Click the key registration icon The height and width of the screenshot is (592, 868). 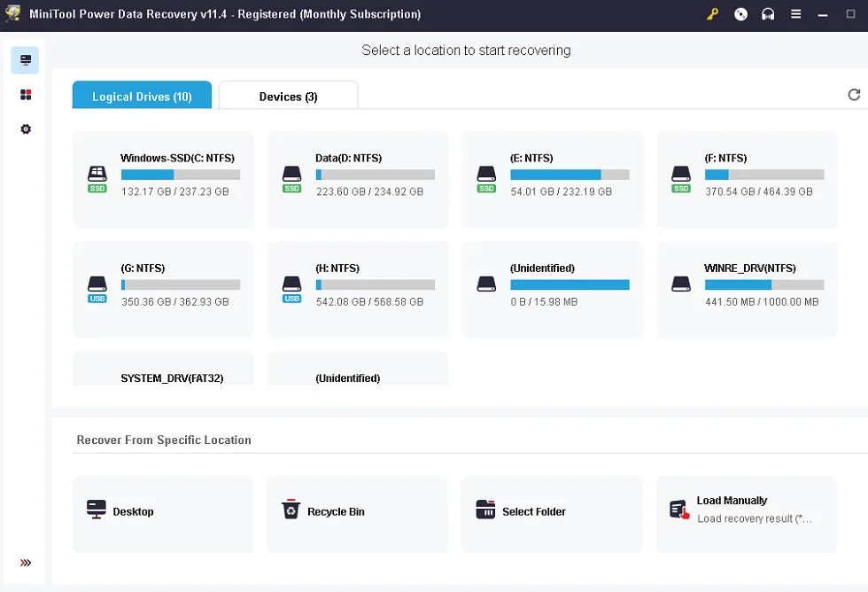712,14
